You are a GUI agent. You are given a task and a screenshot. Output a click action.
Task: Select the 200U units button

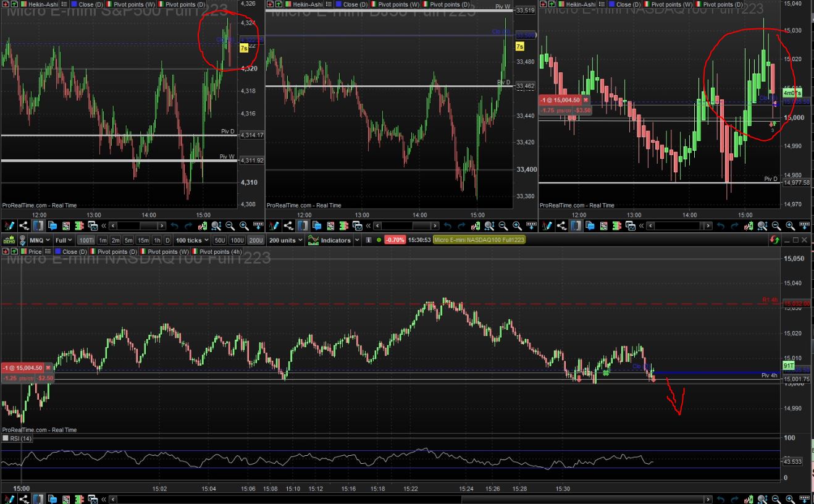[256, 240]
